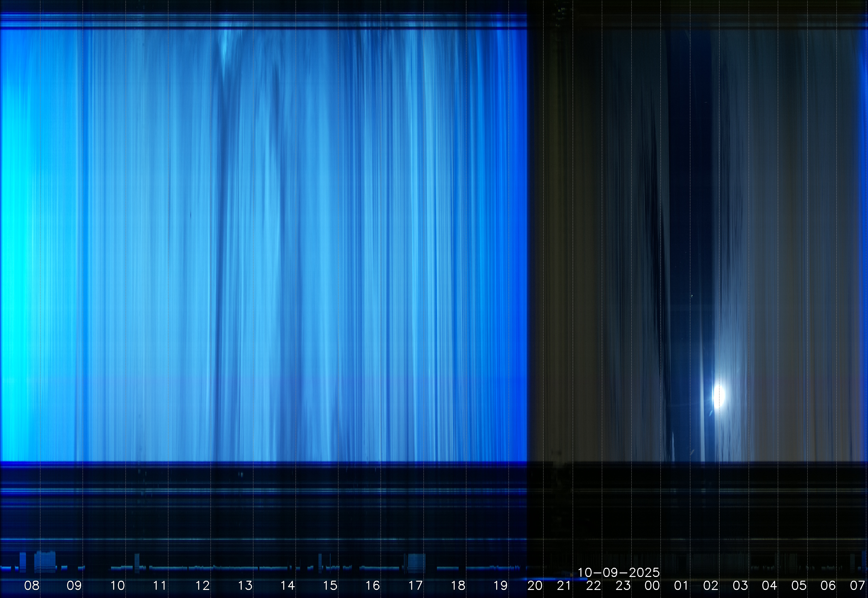Viewport: 868px width, 598px height.
Task: Click the bright white moon spot
Action: pyautogui.click(x=718, y=395)
